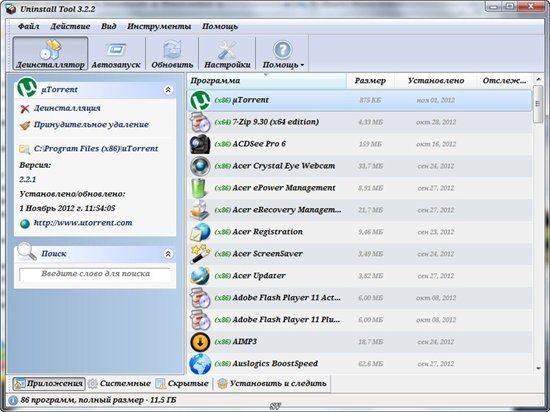550x412 pixels.
Task: Sort list by Программа column header
Action: pos(267,81)
